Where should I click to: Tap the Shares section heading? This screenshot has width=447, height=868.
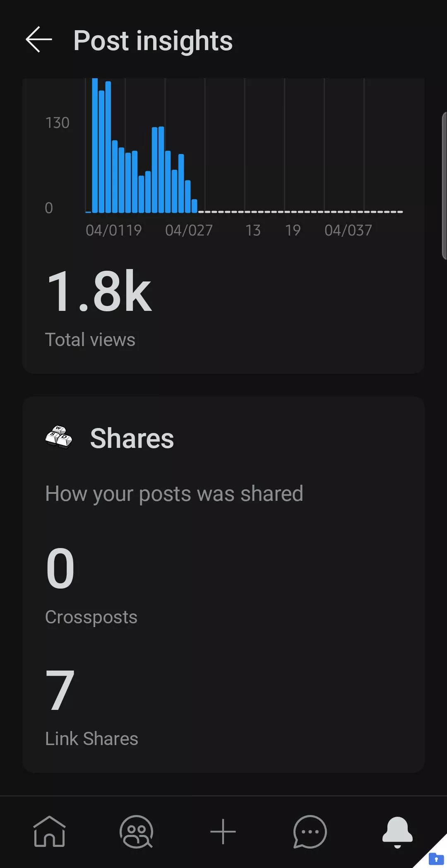(x=132, y=438)
